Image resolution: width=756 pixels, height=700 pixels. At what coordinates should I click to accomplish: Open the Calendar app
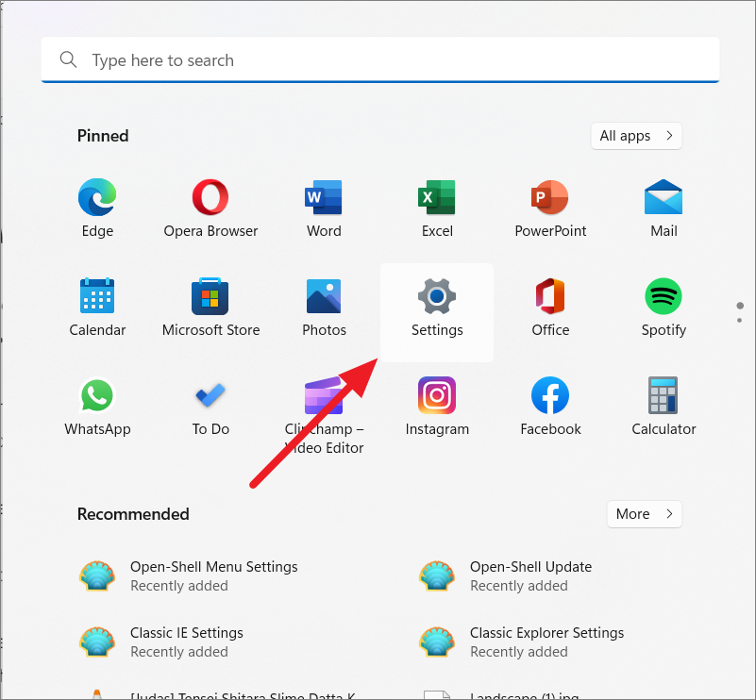click(x=97, y=308)
